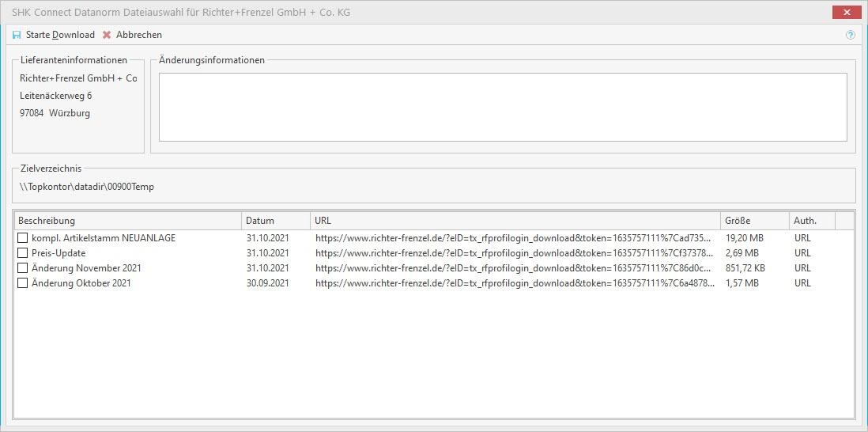This screenshot has width=868, height=432.
Task: Sort by the Datum column header
Action: coord(276,221)
